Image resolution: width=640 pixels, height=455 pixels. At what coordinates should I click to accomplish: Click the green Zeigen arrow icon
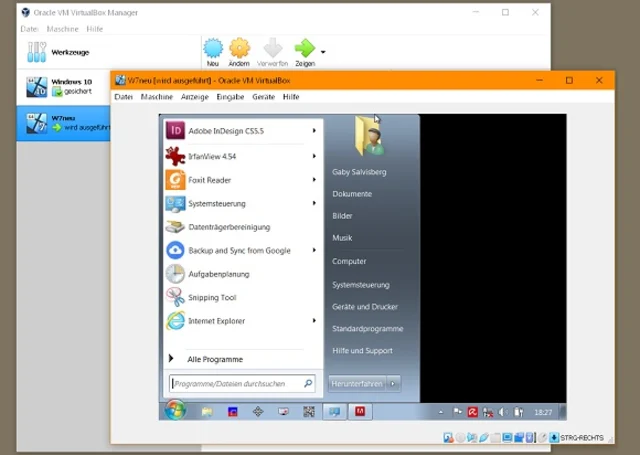(x=304, y=49)
